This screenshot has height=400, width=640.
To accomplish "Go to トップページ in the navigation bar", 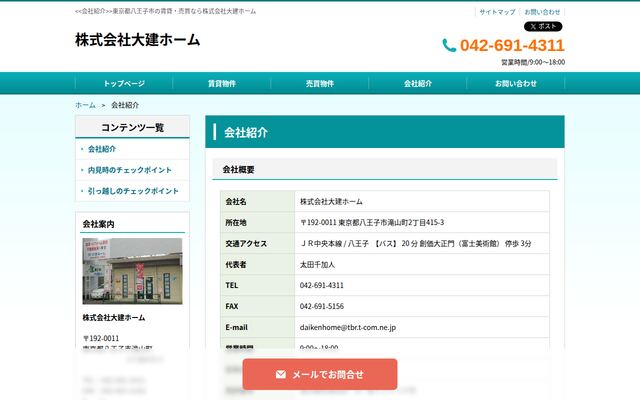I will tap(124, 84).
